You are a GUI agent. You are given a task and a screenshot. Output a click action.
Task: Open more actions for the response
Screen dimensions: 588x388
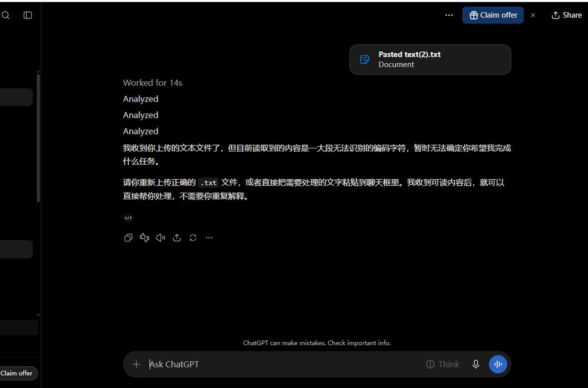point(209,238)
